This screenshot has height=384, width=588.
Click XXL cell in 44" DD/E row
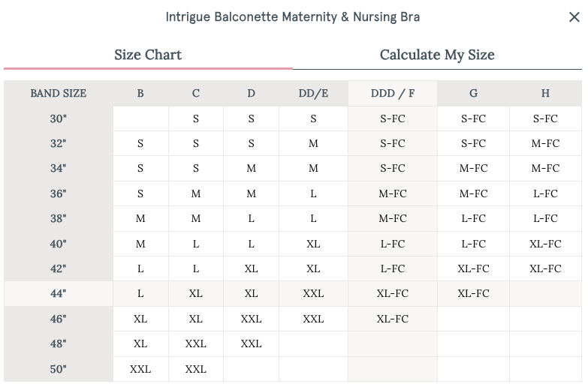click(313, 294)
